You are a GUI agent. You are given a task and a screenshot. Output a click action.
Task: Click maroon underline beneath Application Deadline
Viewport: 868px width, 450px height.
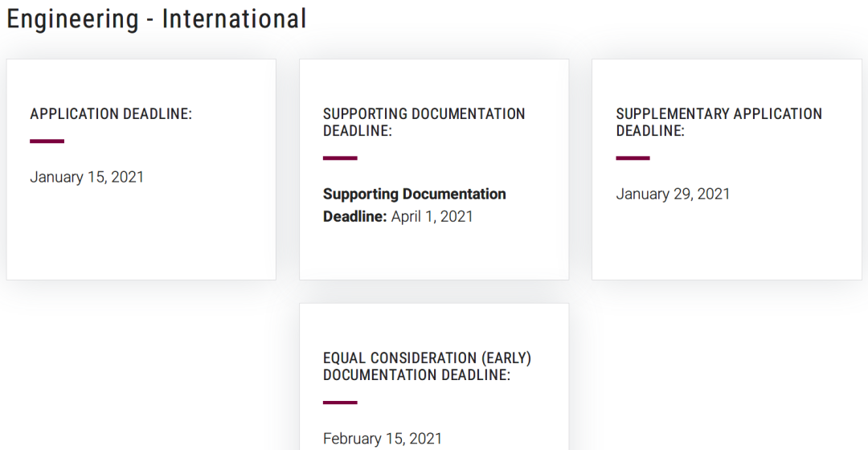(x=47, y=141)
